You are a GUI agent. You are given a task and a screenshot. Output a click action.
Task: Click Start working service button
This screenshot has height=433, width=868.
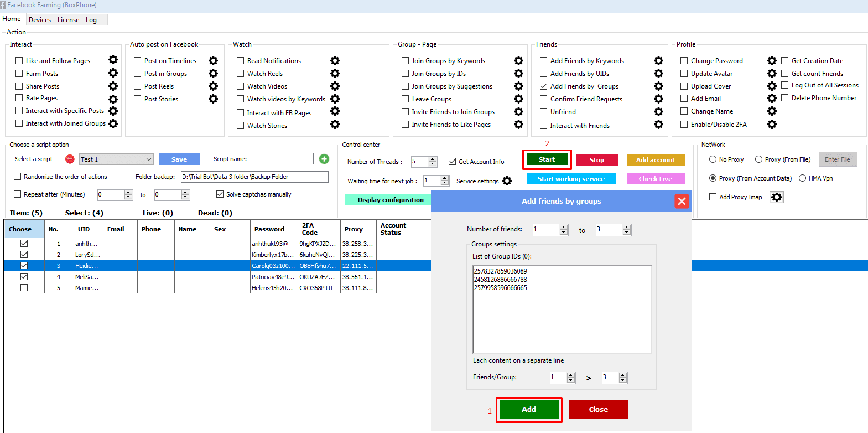pos(571,179)
